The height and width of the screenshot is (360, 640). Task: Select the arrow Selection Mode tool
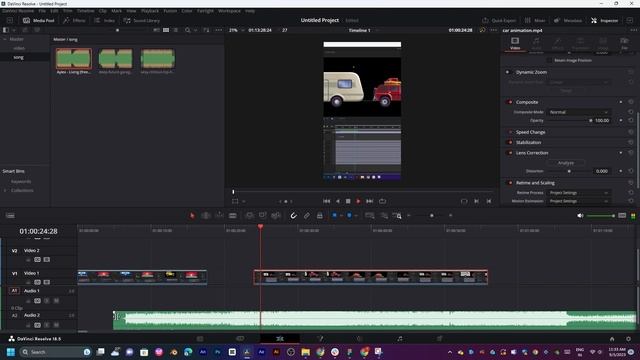[192, 216]
